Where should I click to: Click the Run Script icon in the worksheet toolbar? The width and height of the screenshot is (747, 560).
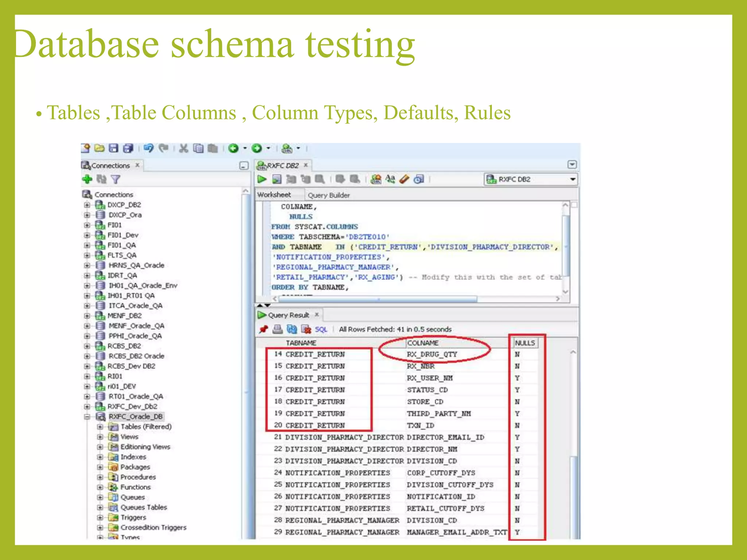point(277,179)
